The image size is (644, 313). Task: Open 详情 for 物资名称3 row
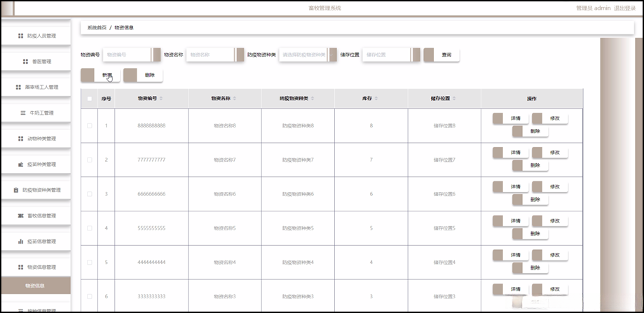click(x=511, y=289)
